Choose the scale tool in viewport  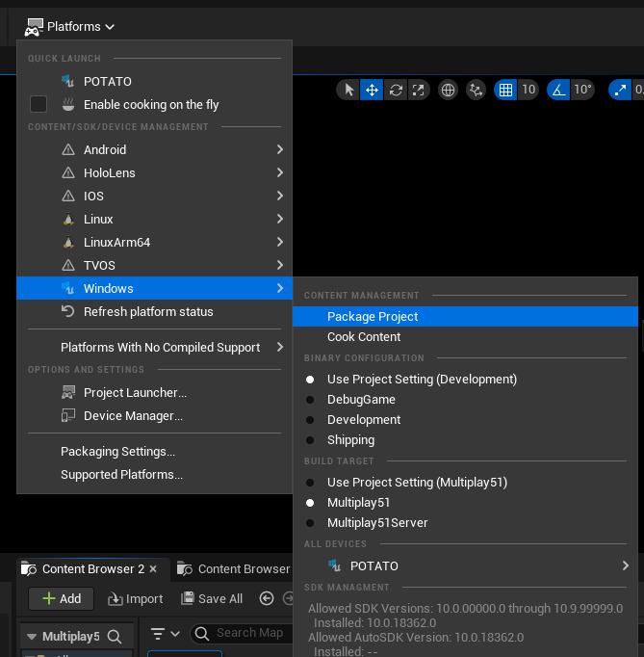click(x=418, y=90)
